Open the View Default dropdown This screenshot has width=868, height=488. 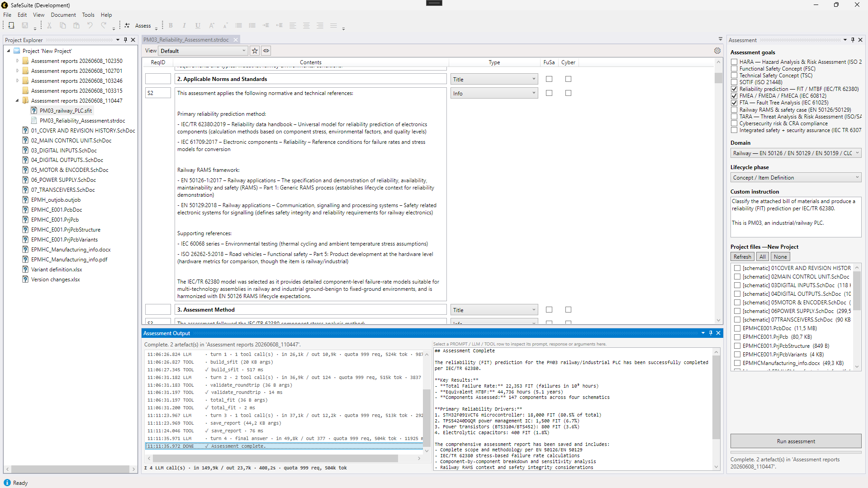pyautogui.click(x=203, y=51)
